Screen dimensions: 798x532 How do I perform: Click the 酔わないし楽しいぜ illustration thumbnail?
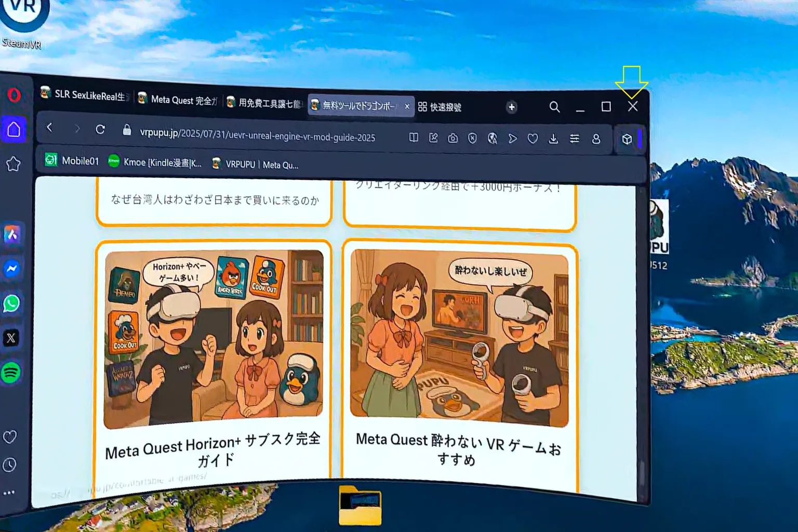tap(459, 338)
